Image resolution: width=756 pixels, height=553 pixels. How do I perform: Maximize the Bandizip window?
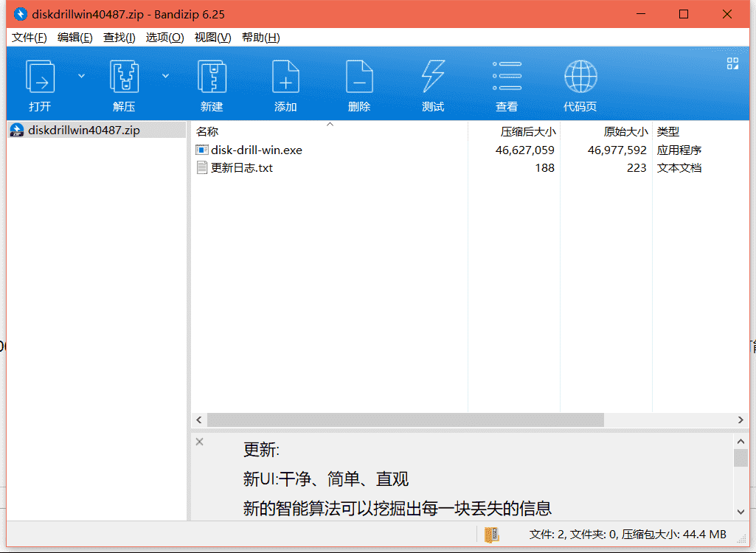click(x=684, y=14)
